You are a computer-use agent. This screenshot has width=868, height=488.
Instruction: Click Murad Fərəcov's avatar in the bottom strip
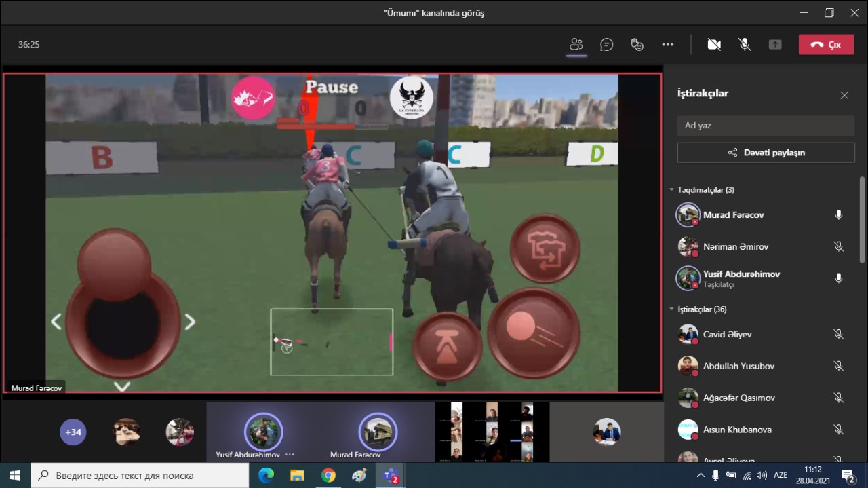click(378, 432)
